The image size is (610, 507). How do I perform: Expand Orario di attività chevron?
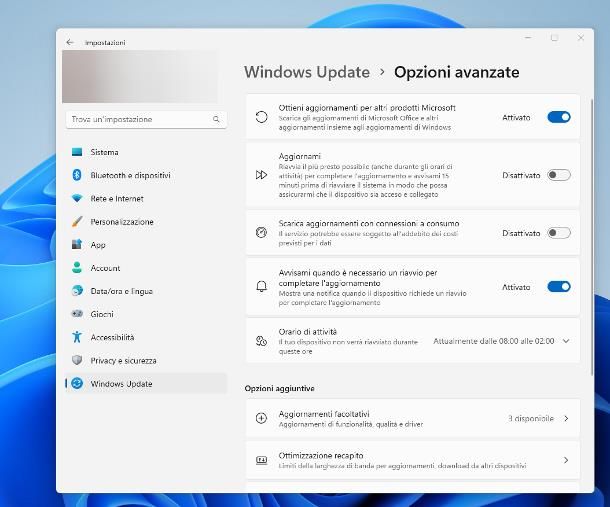pos(566,341)
